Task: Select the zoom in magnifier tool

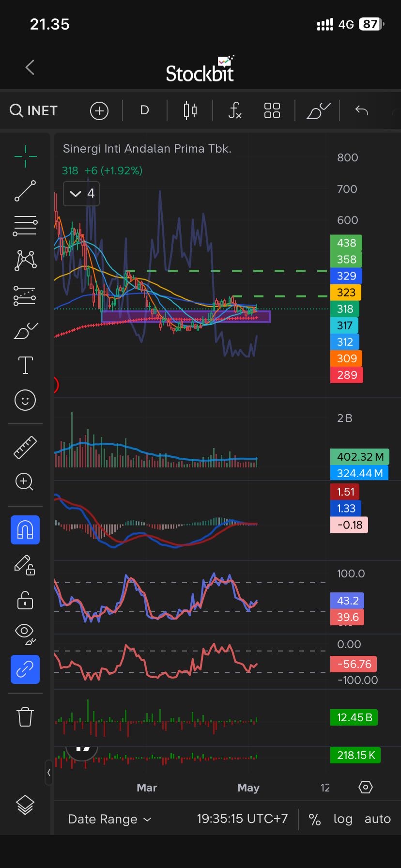Action: click(25, 482)
